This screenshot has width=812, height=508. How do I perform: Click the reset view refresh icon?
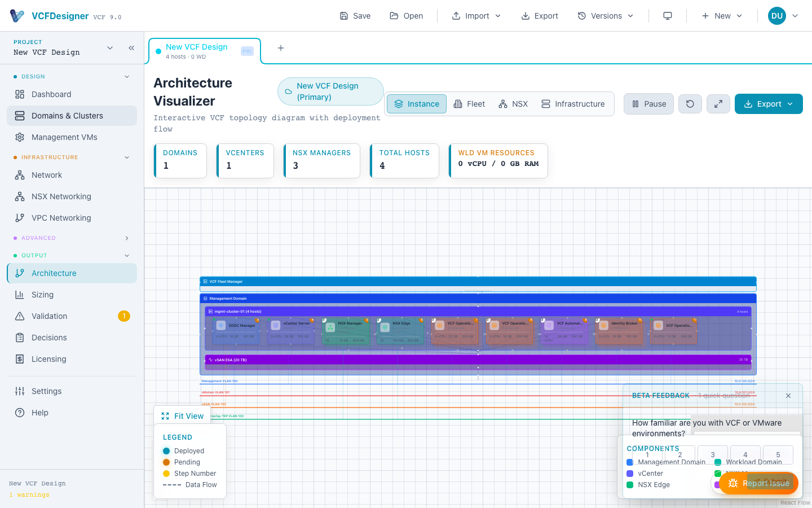point(690,104)
